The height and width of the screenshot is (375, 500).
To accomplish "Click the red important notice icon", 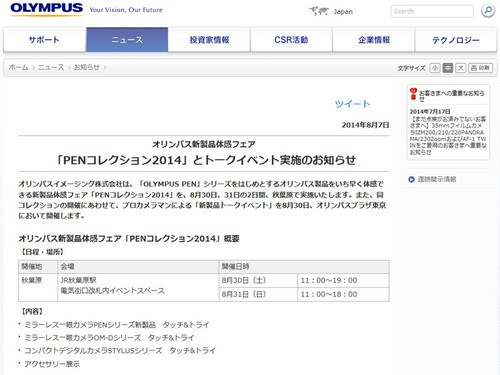I will point(413,94).
